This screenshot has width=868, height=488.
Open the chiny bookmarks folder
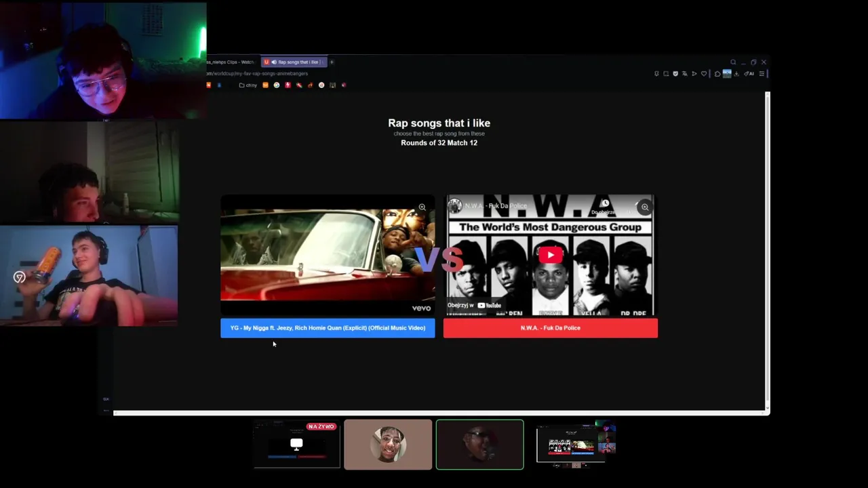point(248,85)
